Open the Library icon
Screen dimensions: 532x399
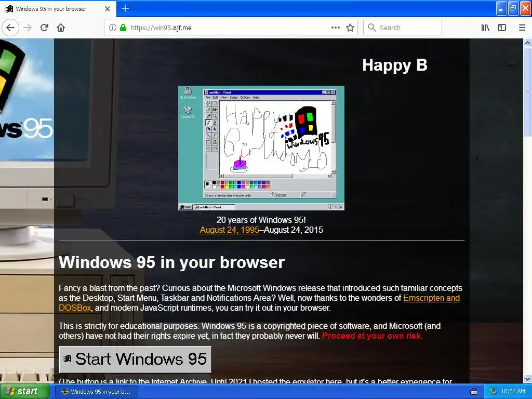coord(485,28)
